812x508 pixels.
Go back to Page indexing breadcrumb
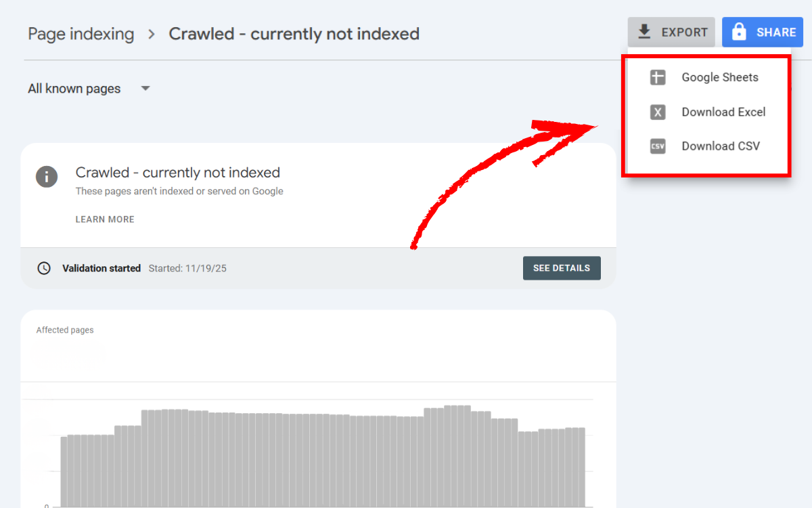point(81,34)
